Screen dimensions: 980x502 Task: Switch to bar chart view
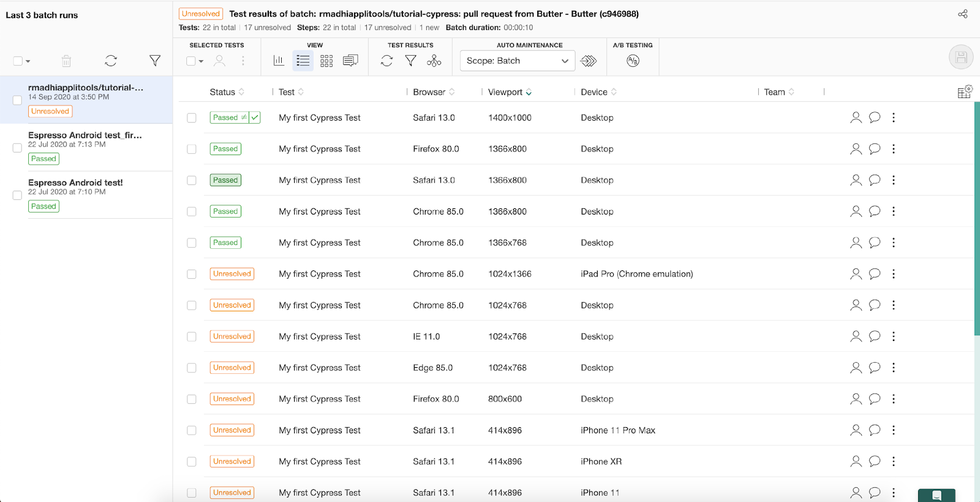(x=279, y=61)
